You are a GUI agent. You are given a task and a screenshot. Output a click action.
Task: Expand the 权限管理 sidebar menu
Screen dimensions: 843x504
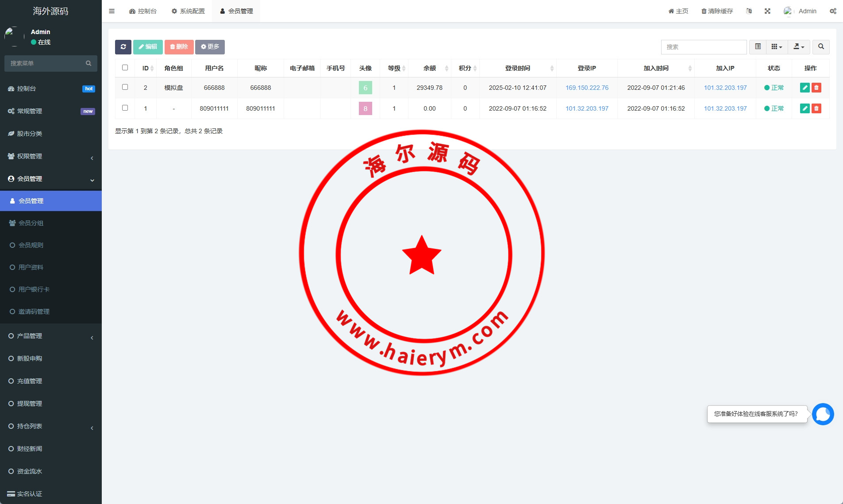51,156
